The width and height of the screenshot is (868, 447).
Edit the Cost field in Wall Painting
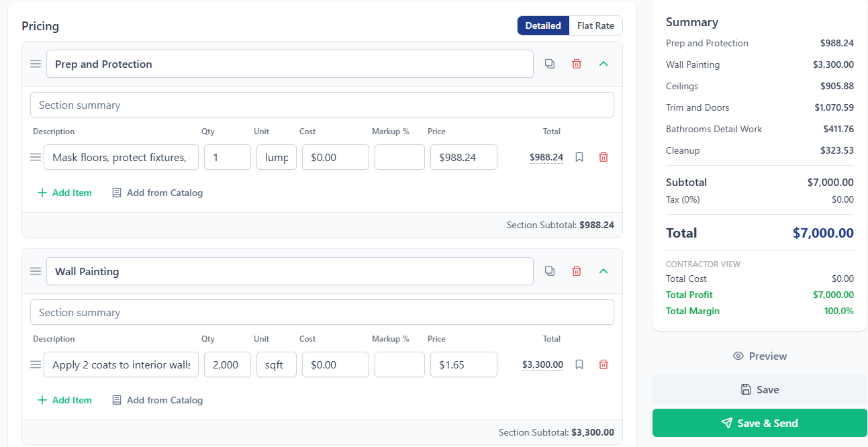click(x=336, y=364)
